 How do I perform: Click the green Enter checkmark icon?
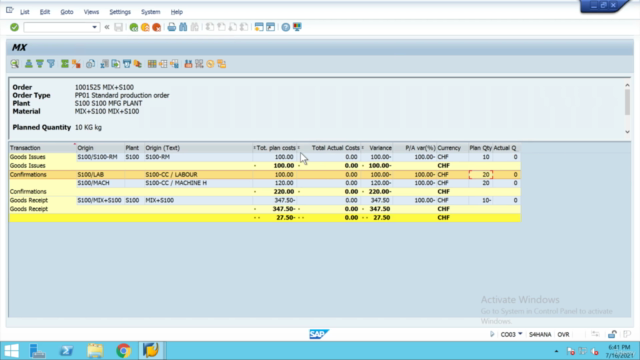14,27
